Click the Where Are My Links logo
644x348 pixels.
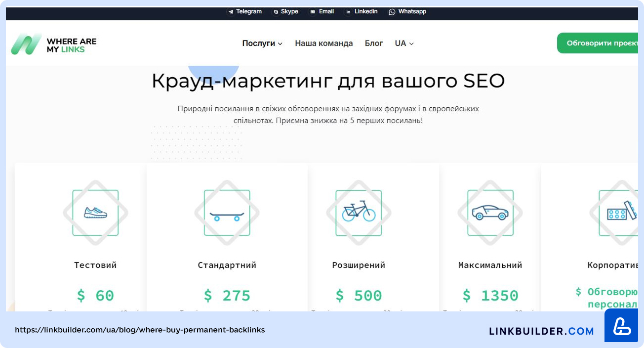pos(53,44)
